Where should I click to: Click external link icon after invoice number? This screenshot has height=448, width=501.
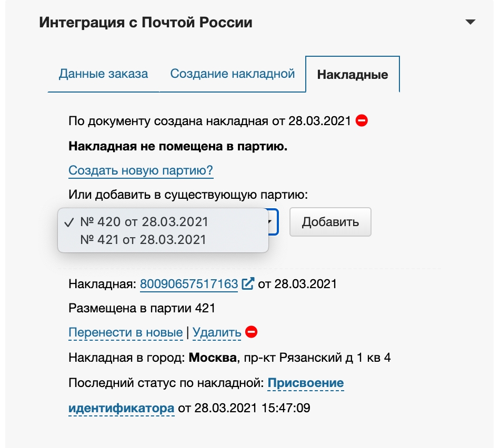(x=248, y=284)
